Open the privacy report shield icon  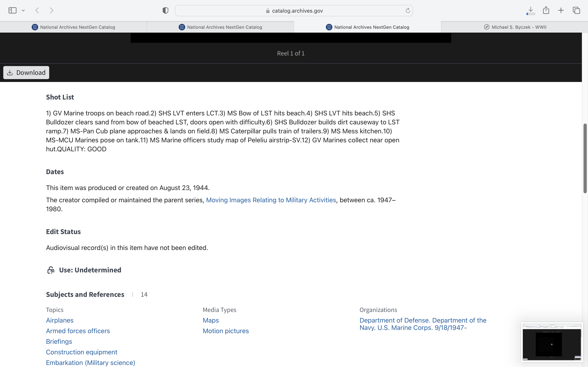click(165, 10)
